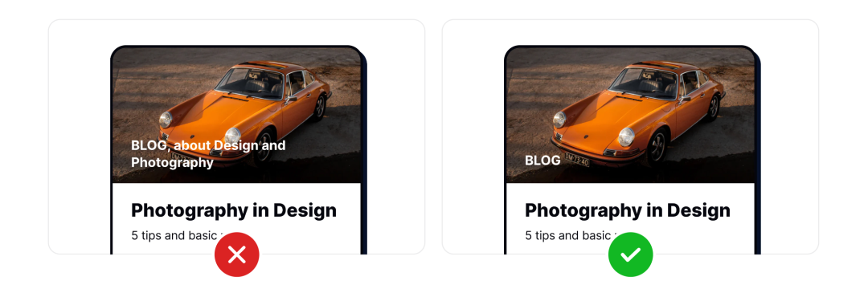
Task: Open the "Photography in Design" heading in the left card
Action: (x=234, y=210)
